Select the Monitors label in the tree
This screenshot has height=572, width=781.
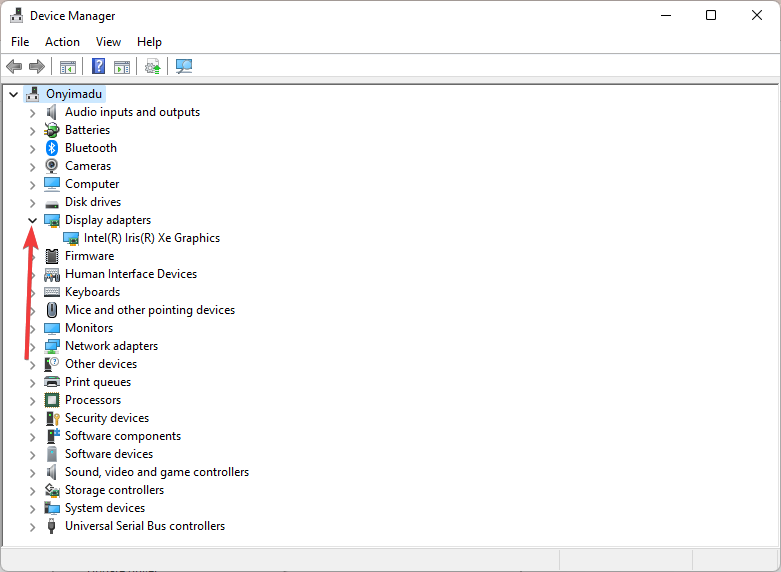[x=89, y=328]
